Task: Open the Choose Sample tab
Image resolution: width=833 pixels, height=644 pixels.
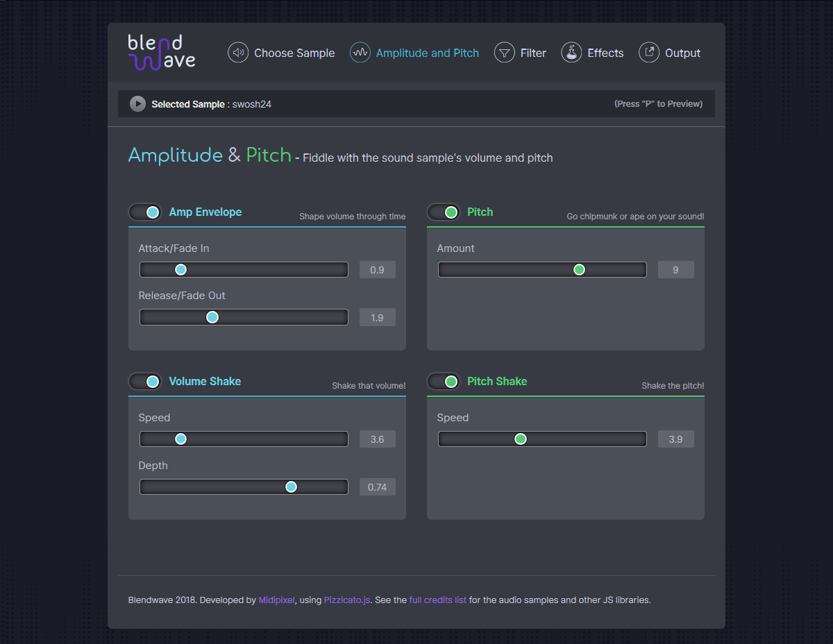Action: (294, 53)
